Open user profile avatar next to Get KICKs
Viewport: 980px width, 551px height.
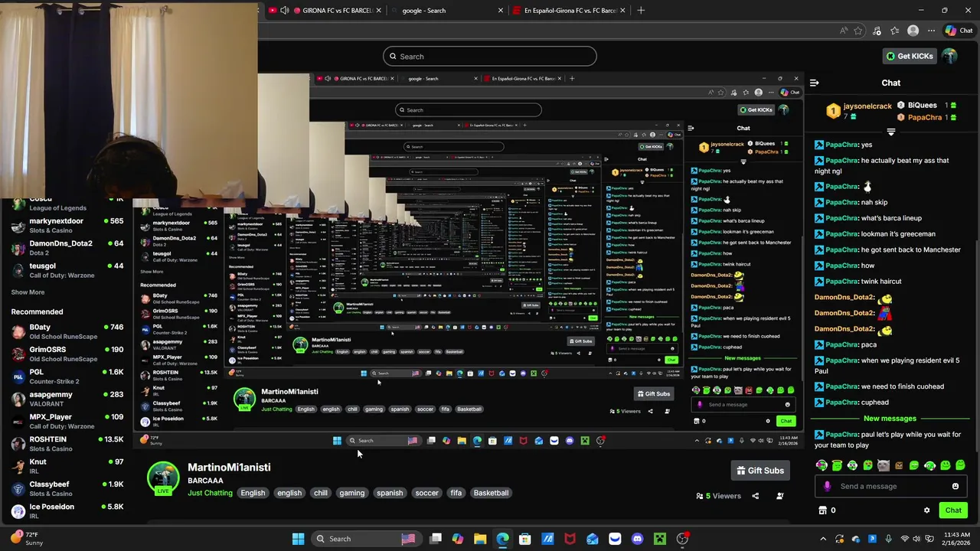pyautogui.click(x=949, y=56)
